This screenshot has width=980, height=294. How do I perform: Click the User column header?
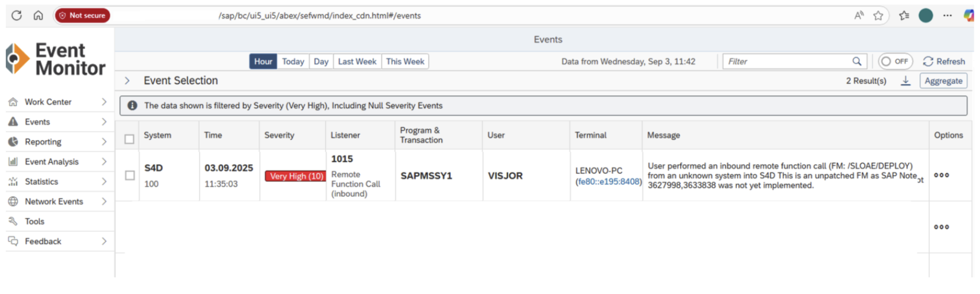click(496, 135)
